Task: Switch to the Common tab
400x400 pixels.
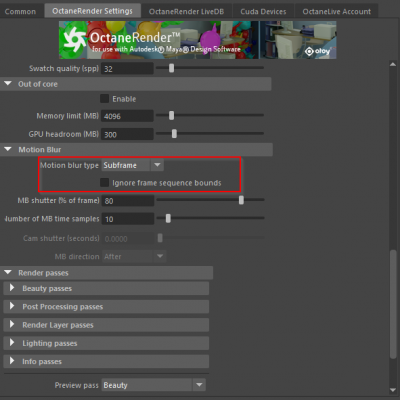Action: click(21, 11)
